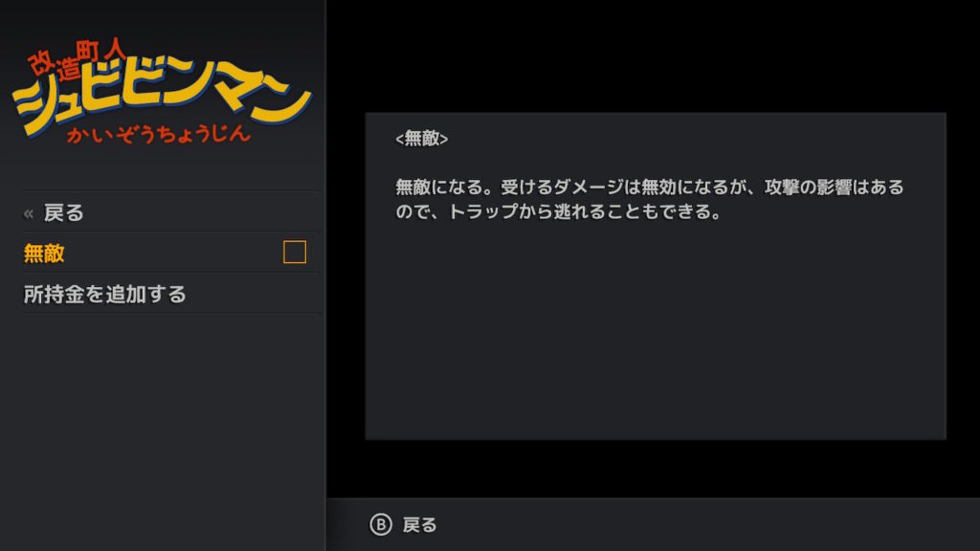
Task: Click the empty sidebar space below 所持金を追加する
Action: (x=163, y=431)
